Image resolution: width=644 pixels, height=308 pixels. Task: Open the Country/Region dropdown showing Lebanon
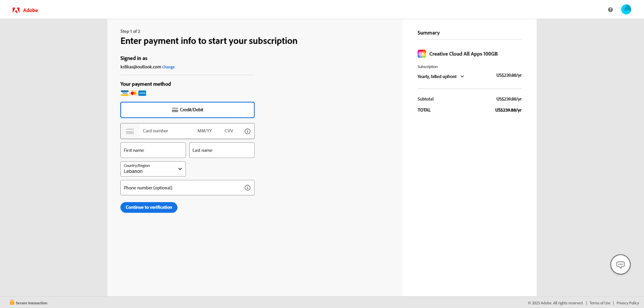(x=153, y=169)
